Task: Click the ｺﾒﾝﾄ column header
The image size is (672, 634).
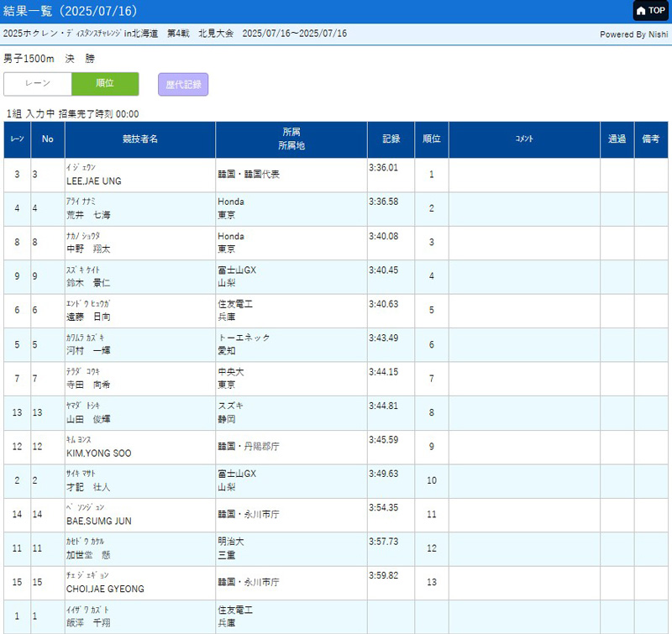Action: pos(524,139)
